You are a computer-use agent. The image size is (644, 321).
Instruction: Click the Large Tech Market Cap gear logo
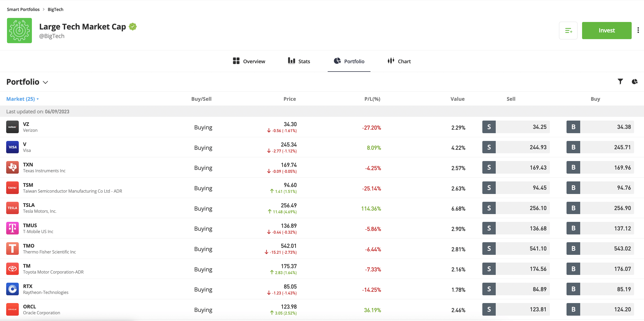[19, 31]
